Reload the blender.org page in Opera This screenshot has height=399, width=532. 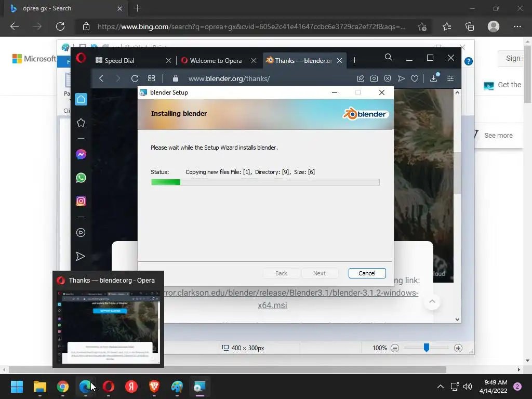click(135, 78)
